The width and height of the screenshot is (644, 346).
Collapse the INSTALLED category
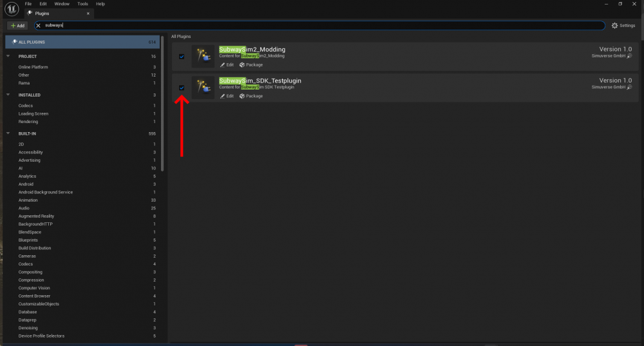point(8,95)
